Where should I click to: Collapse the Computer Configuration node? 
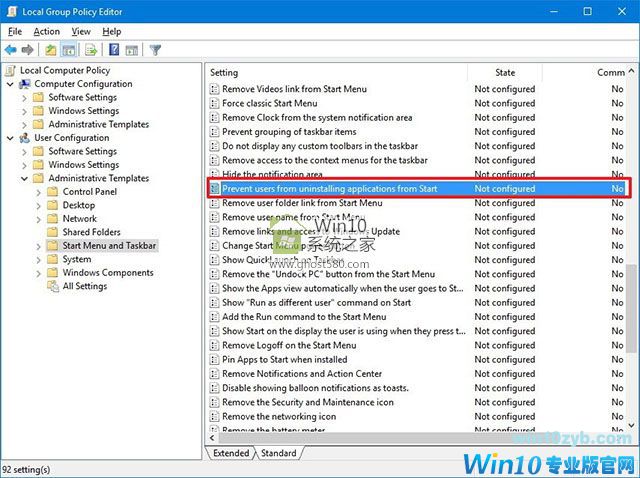coord(10,84)
